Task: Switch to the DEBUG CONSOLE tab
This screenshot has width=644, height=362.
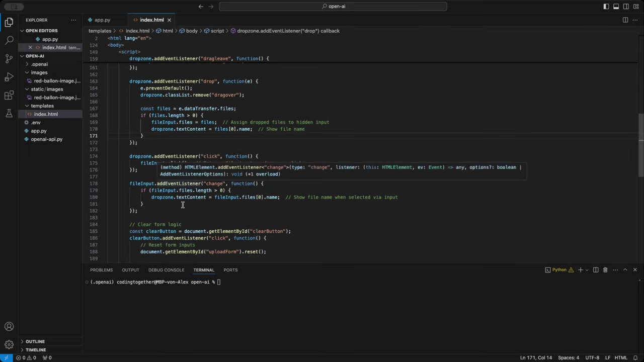Action: [x=166, y=270]
